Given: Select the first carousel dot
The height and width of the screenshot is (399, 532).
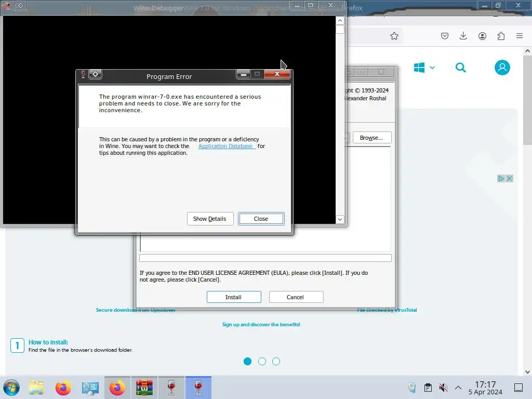Looking at the screenshot, I should (x=248, y=362).
